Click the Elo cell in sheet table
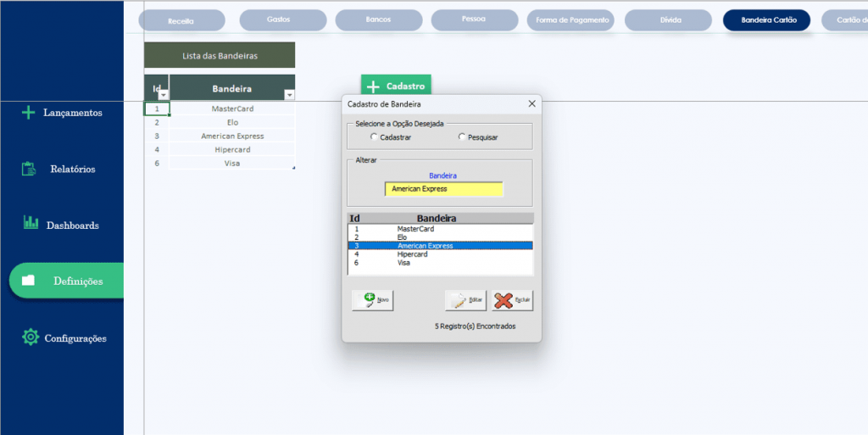Viewport: 868px width, 435px height. click(x=232, y=122)
